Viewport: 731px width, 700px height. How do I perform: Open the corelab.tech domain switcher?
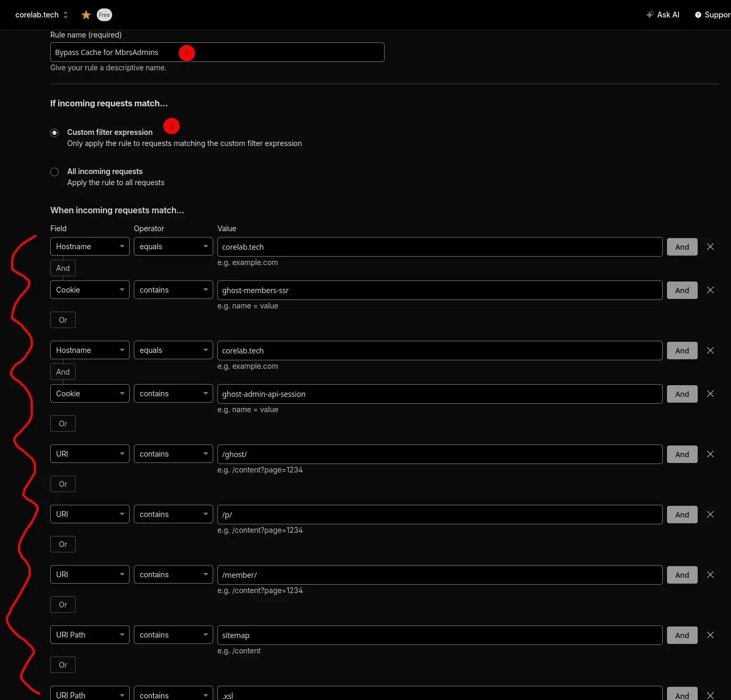[42, 15]
